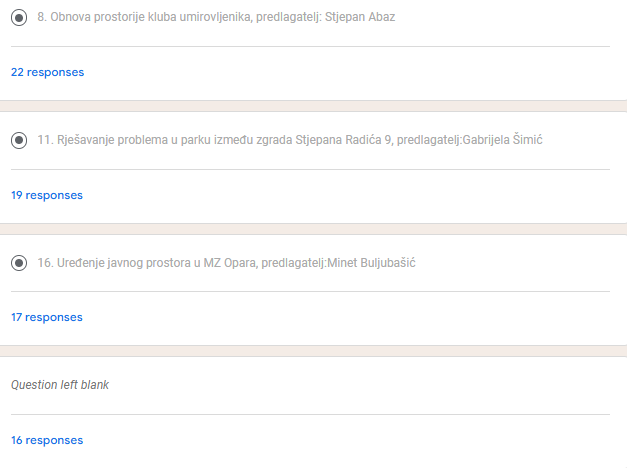The width and height of the screenshot is (627, 468).
Task: Select the radio button for option 8
Action: point(19,18)
